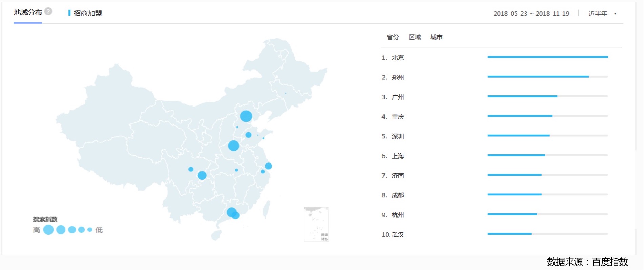
Task: Select the date range 2018-05-23 ~ 2018-11-19
Action: pyautogui.click(x=531, y=14)
